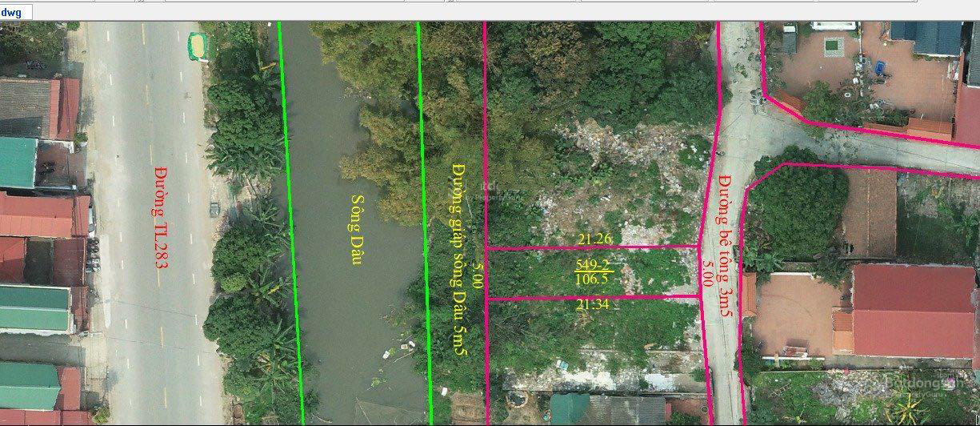
Task: Select the parcel area value 106.5
Action: coord(592,279)
